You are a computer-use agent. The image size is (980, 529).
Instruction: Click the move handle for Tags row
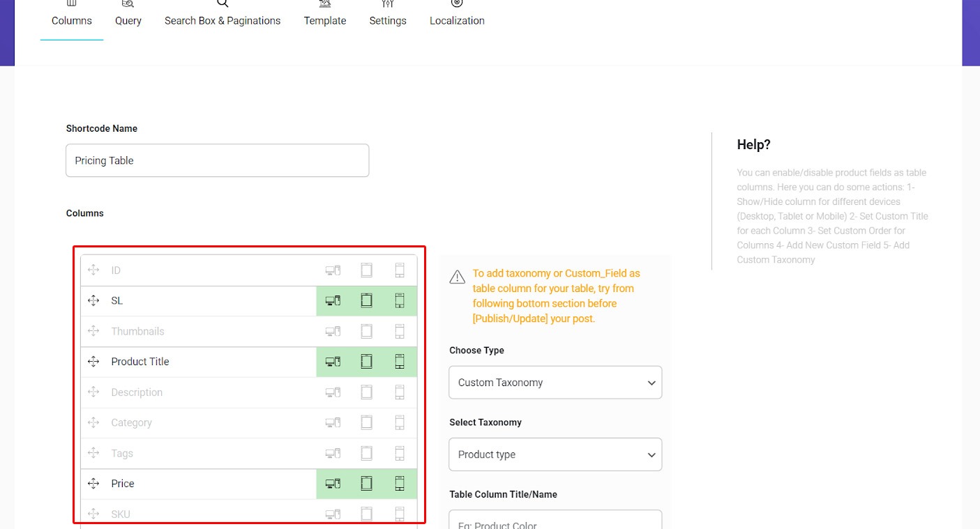tap(93, 453)
